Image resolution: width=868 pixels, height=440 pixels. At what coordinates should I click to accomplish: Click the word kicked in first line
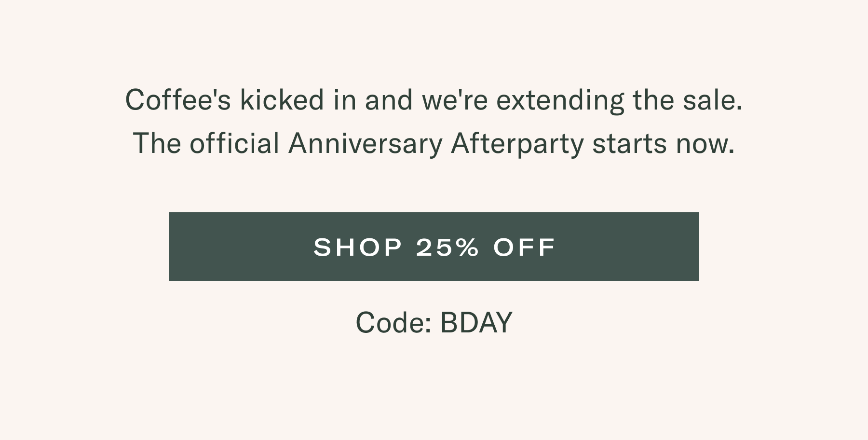[282, 100]
